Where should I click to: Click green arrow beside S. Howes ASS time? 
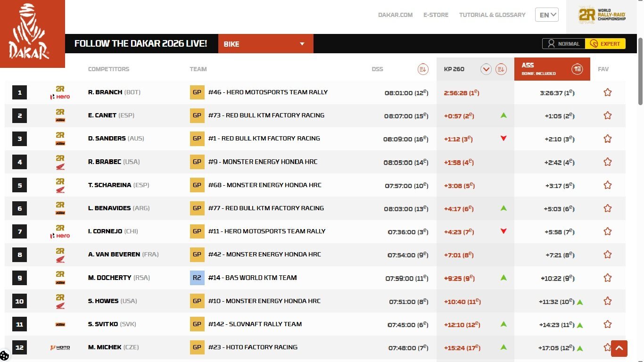[x=580, y=302]
